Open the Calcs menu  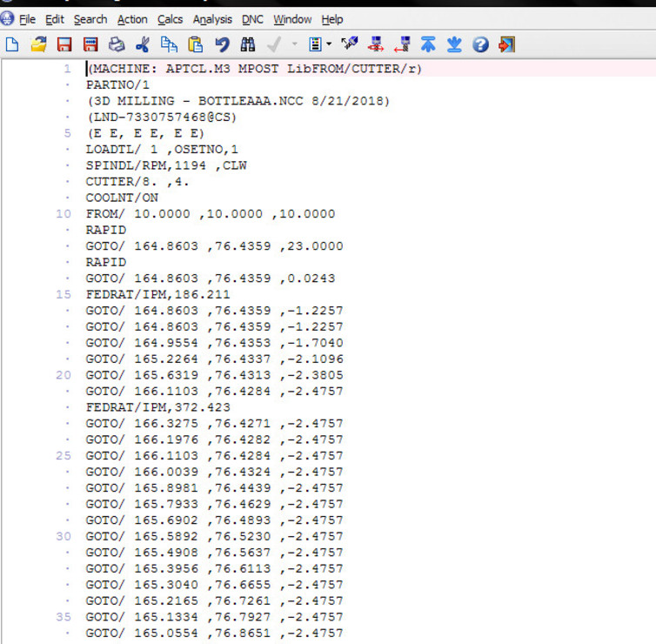pyautogui.click(x=171, y=19)
